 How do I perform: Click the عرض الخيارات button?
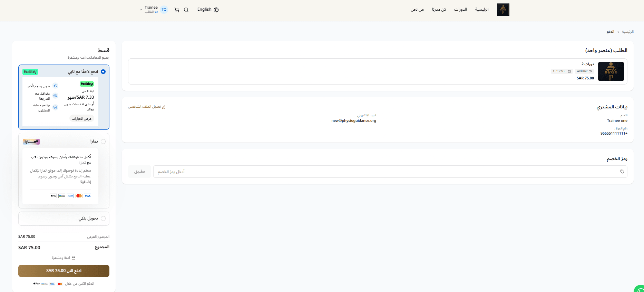[x=82, y=119]
